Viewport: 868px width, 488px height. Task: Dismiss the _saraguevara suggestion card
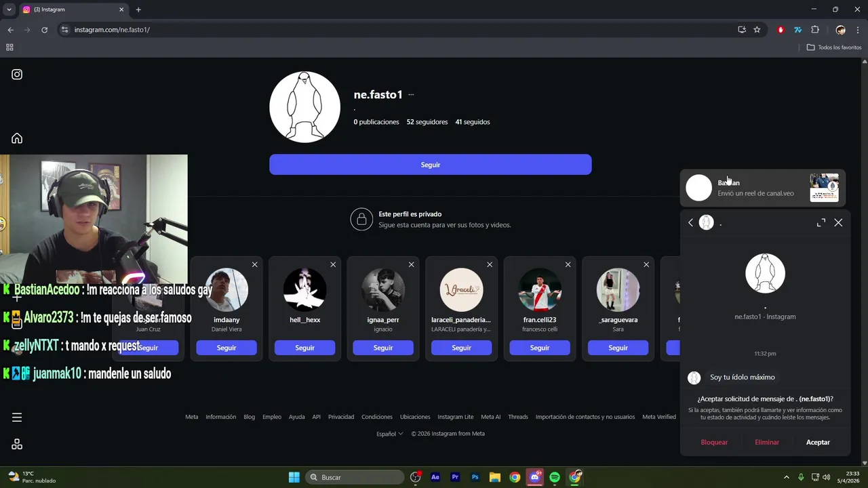pos(646,264)
